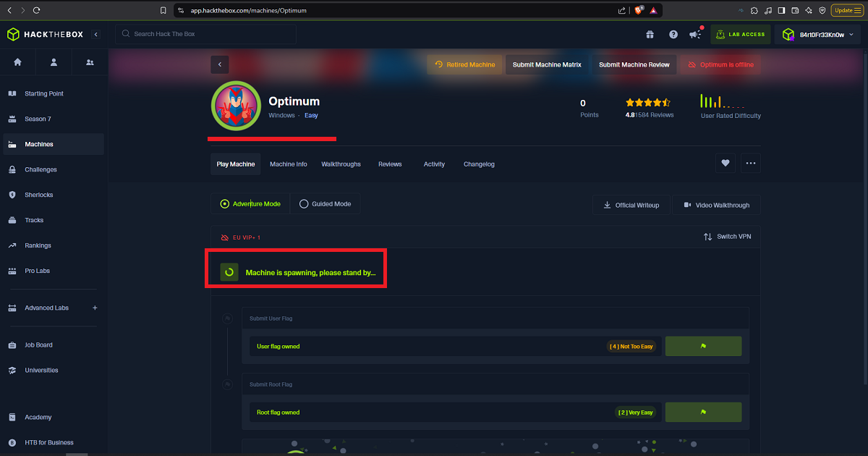Open the help question mark icon

point(673,34)
